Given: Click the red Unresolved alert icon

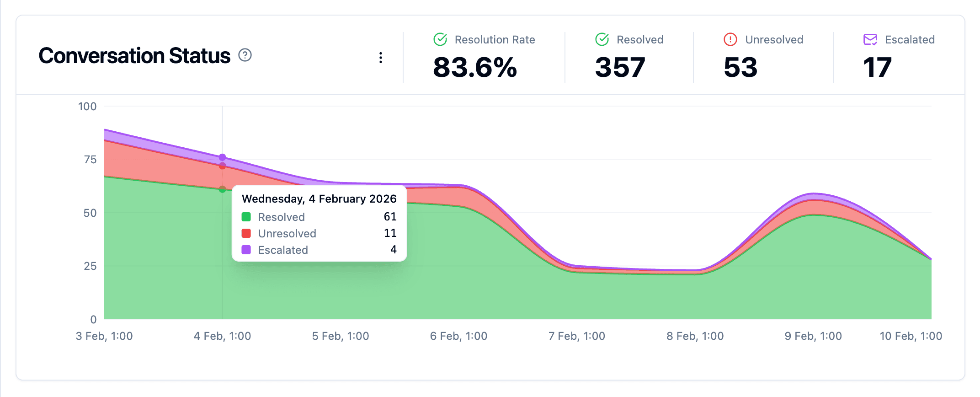Looking at the screenshot, I should point(730,40).
